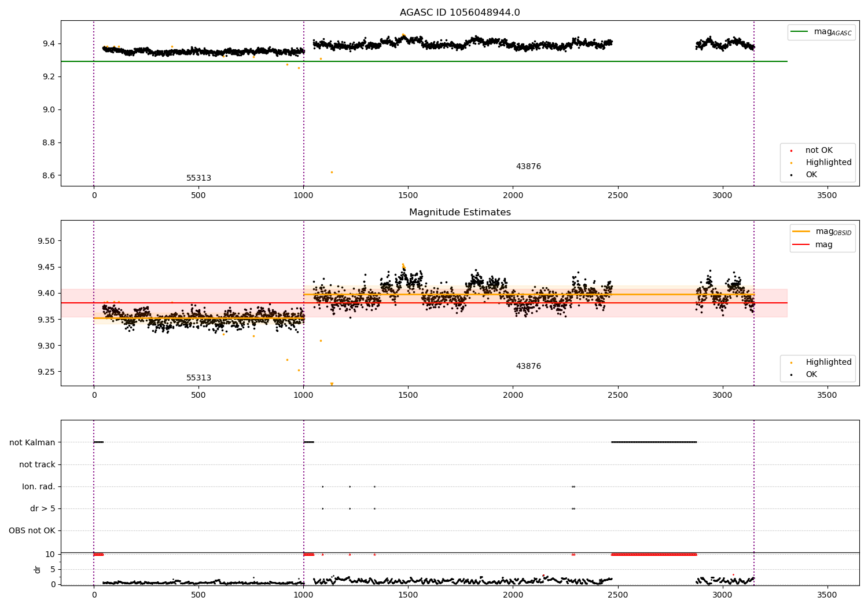Click the 8.8 y-axis tick label
Image resolution: width=868 pixels, height=608 pixels.
[x=49, y=143]
